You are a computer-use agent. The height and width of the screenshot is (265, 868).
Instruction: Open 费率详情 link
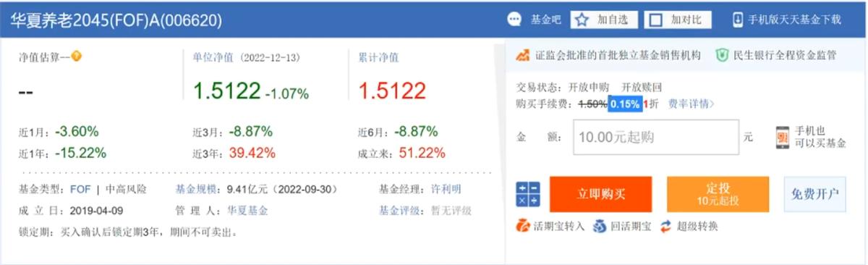[x=691, y=104]
